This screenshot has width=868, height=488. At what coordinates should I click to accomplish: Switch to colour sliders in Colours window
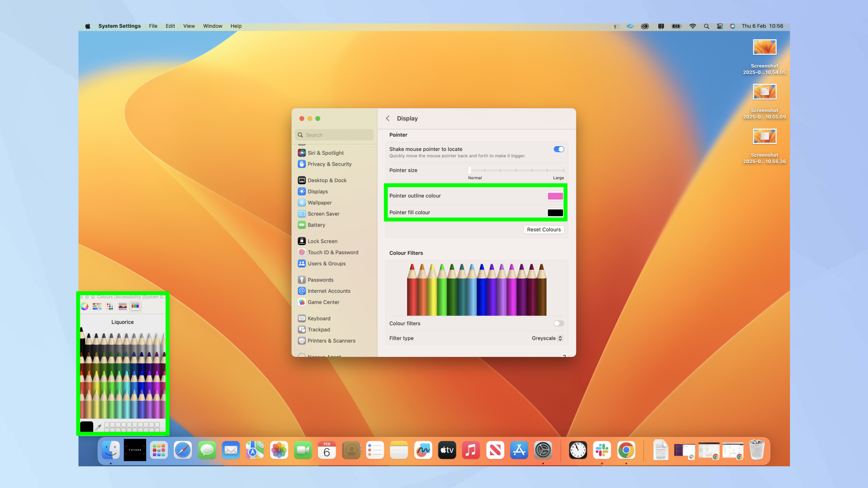(x=97, y=306)
